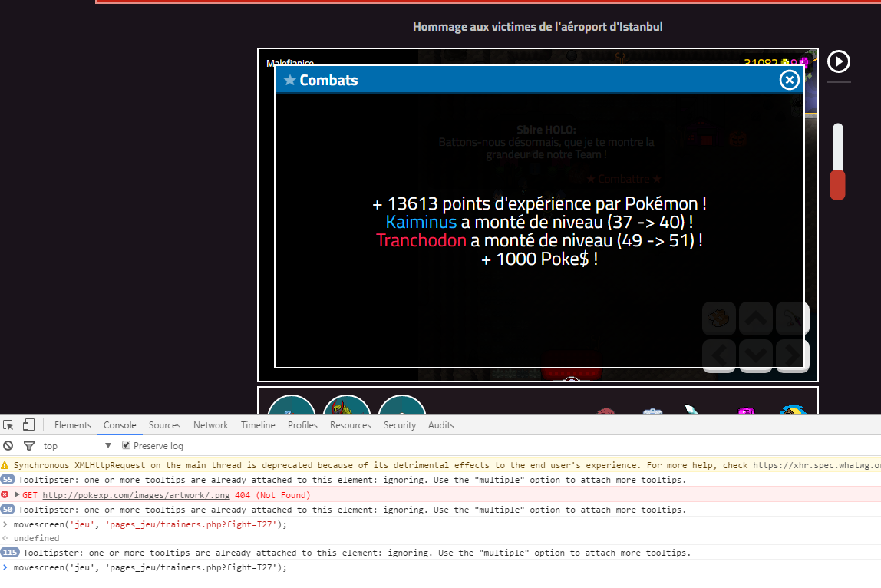Viewport: 881px width, 588px height.
Task: Click the Tranchodon name in red
Action: point(421,240)
